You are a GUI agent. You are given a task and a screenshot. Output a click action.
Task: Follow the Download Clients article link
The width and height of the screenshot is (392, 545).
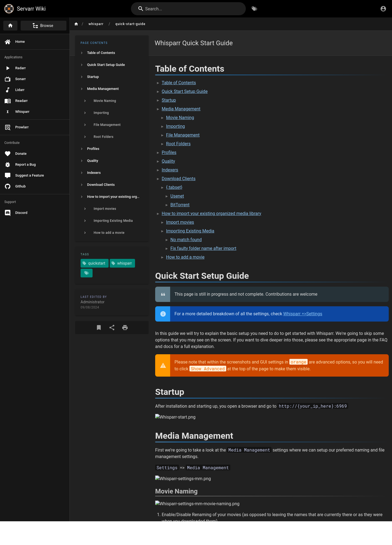coord(179,179)
